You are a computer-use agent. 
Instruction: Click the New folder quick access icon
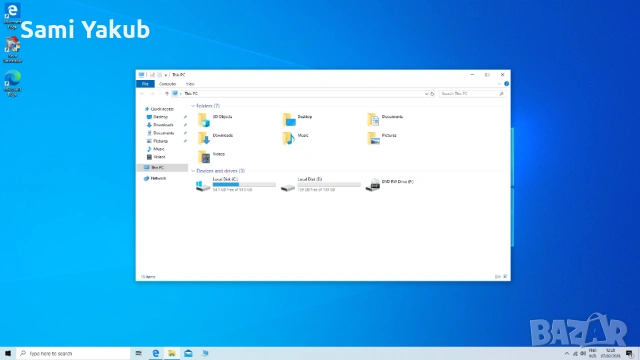coord(160,75)
